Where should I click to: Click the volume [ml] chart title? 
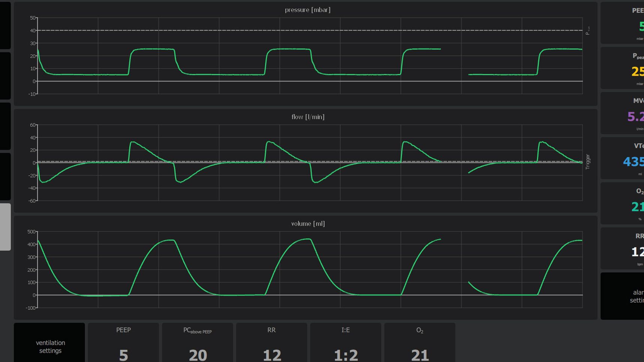[308, 224]
